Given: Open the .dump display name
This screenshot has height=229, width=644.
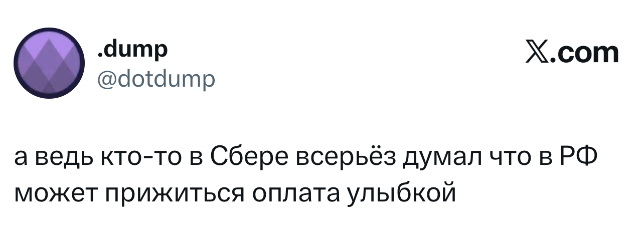Looking at the screenshot, I should coord(133,50).
